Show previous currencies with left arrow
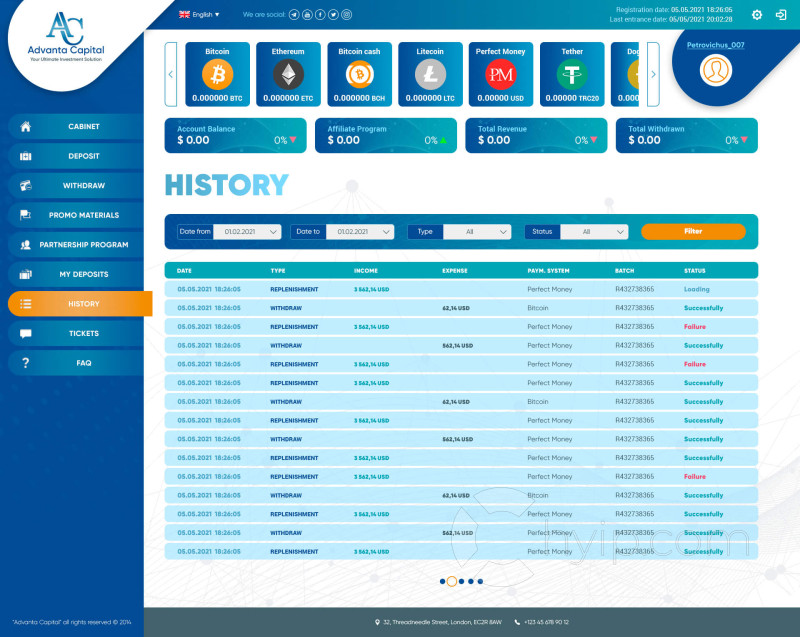 [171, 74]
